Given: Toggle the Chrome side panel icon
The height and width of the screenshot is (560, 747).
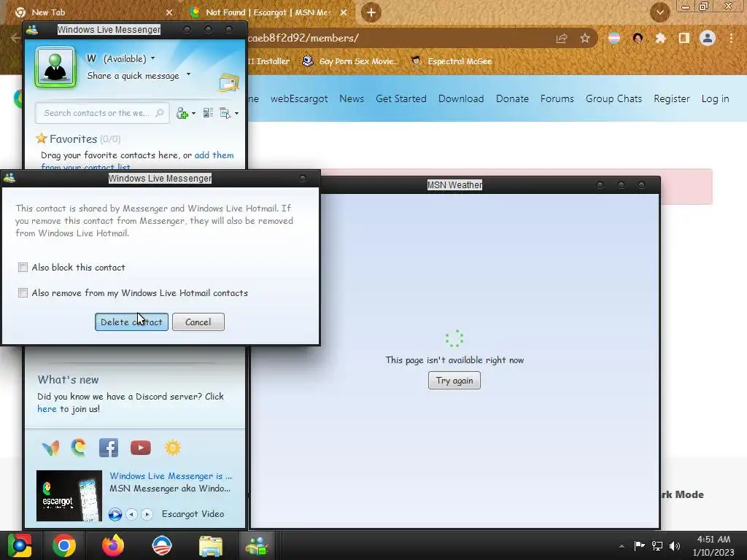Looking at the screenshot, I should click(684, 38).
